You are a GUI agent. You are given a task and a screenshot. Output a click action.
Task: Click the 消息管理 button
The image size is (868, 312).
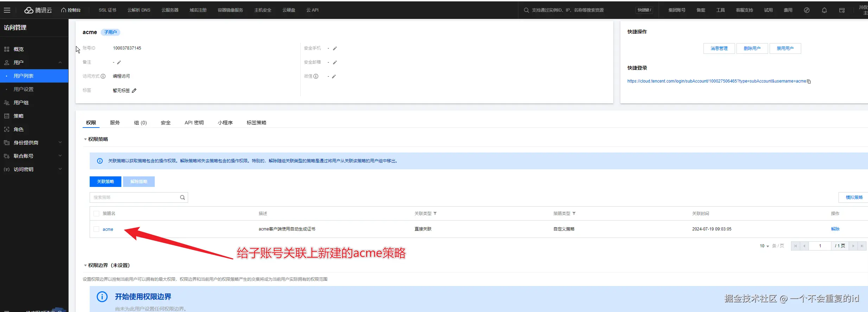point(719,48)
